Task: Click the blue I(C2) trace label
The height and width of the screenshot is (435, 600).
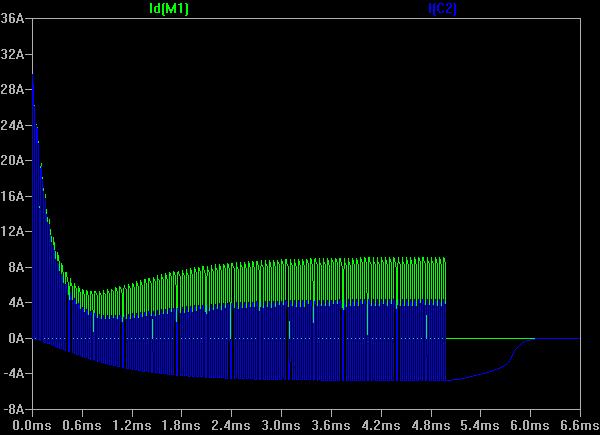Action: click(x=442, y=8)
